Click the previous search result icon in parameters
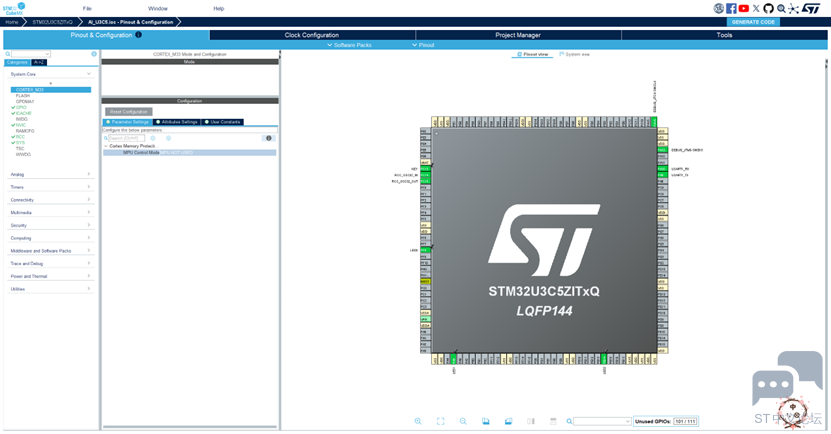Screen dimensions: 831x434 click(153, 138)
